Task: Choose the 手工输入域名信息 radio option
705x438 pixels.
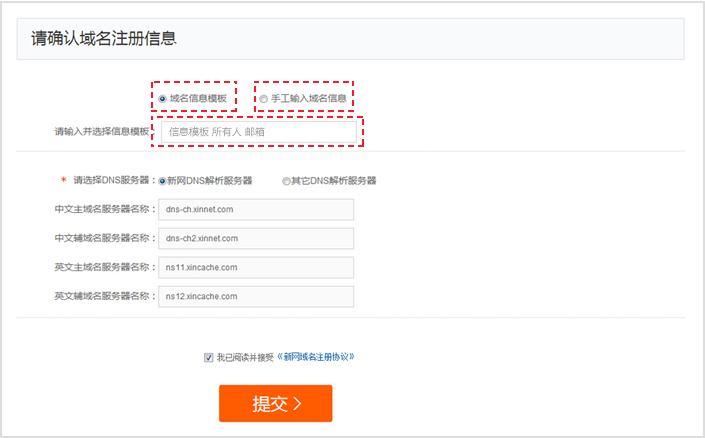Action: [264, 99]
